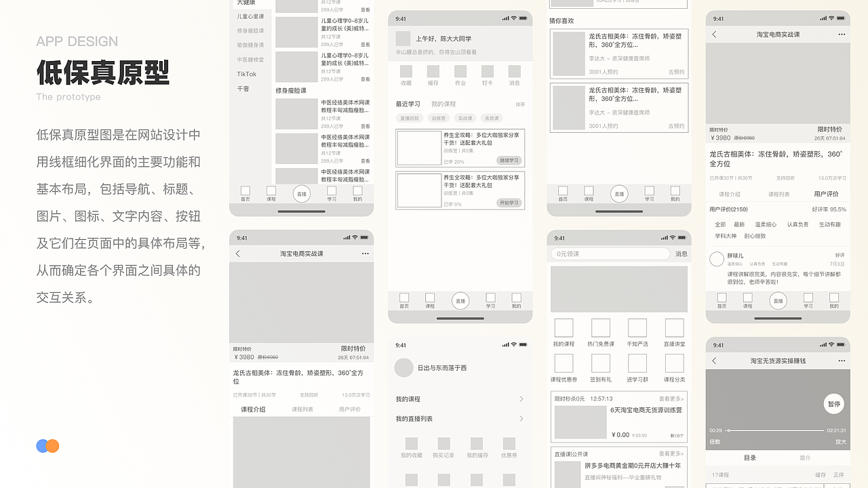
Task: Open the 倍数 playback speed option
Action: 715,442
